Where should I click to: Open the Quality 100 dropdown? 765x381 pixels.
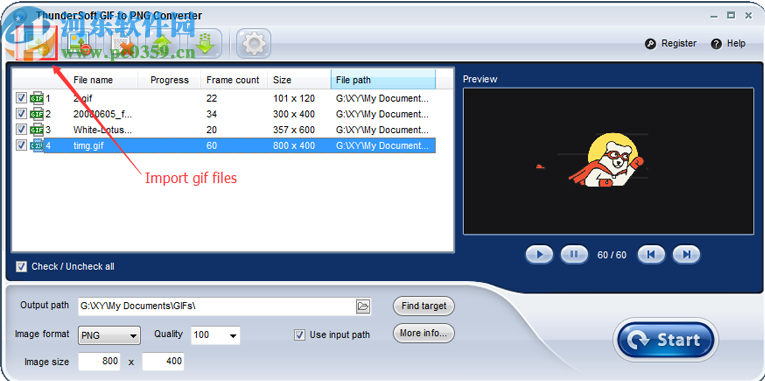coord(215,335)
